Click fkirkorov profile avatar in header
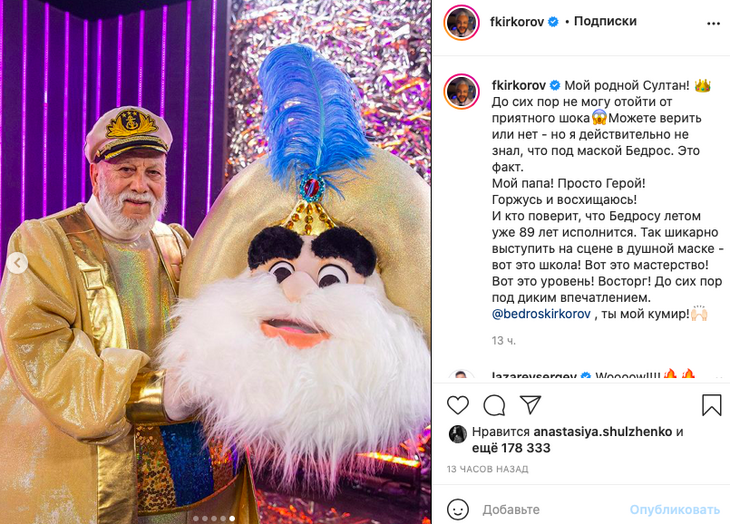This screenshot has width=730, height=524. click(x=461, y=23)
